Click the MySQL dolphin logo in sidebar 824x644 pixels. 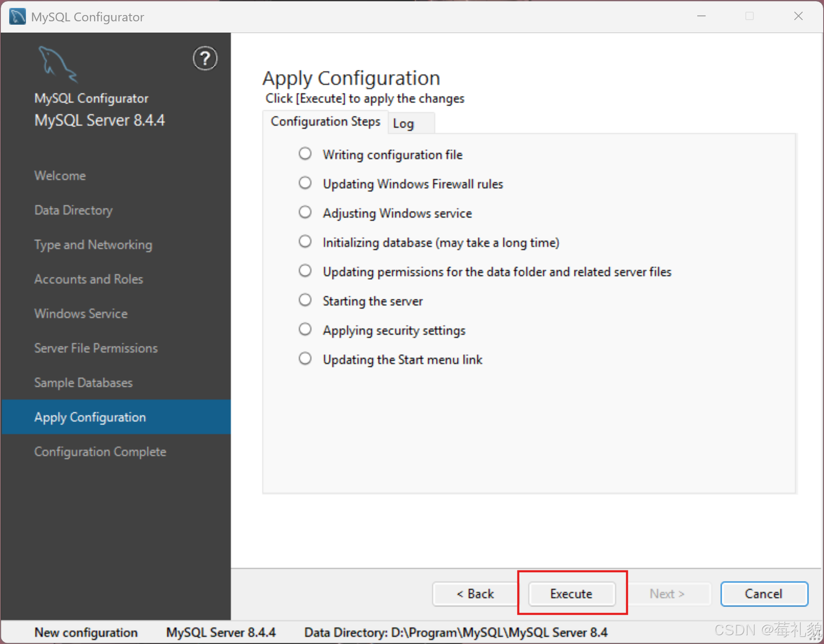(58, 64)
